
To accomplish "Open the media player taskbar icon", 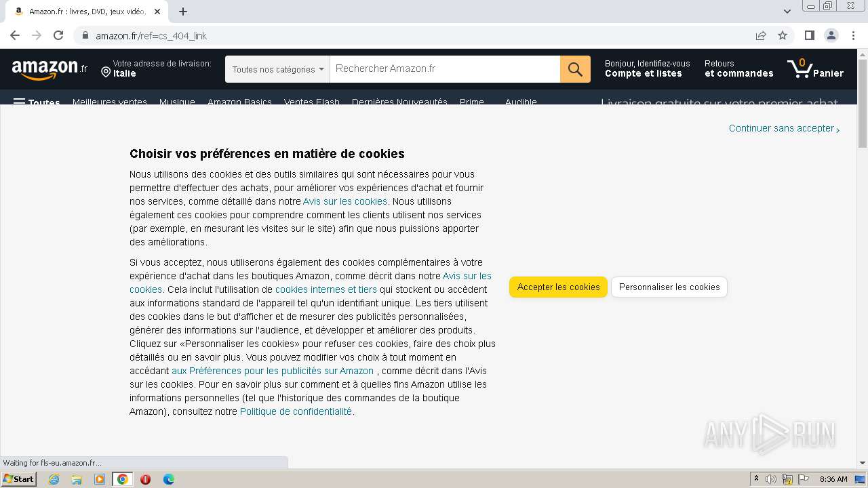I will click(x=100, y=479).
